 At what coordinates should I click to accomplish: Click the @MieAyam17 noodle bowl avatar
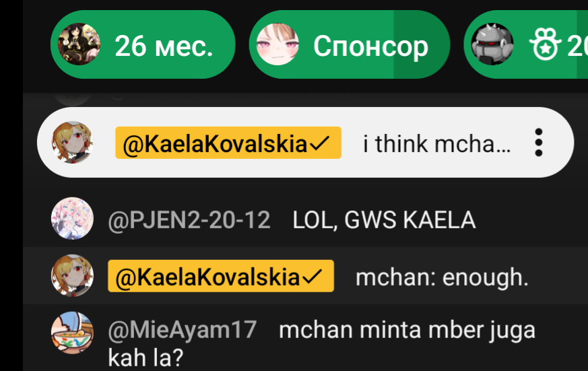point(72,333)
